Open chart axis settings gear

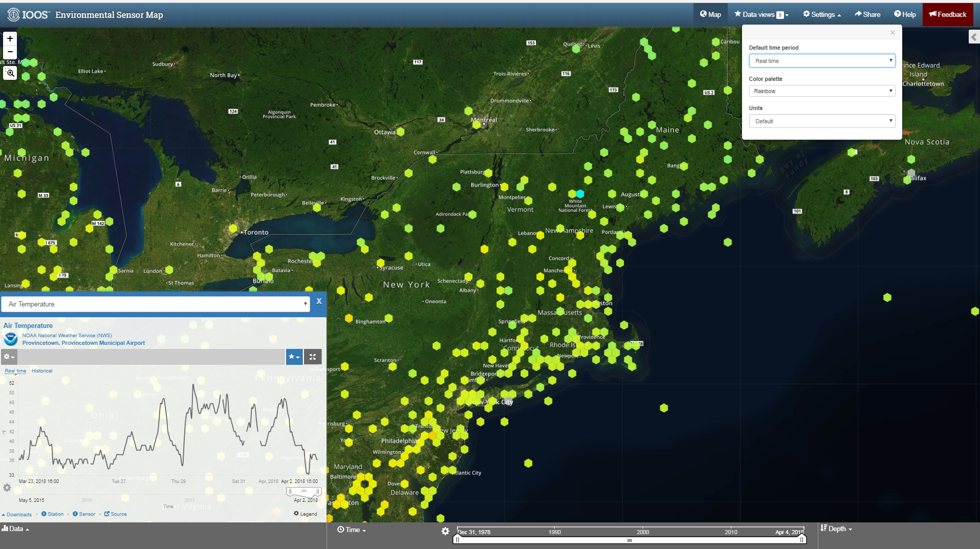7,488
